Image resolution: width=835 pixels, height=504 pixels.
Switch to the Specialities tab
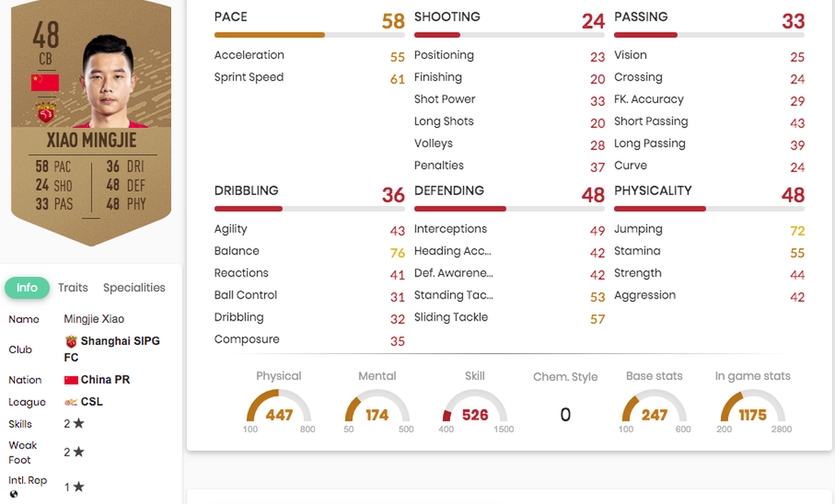pos(135,288)
